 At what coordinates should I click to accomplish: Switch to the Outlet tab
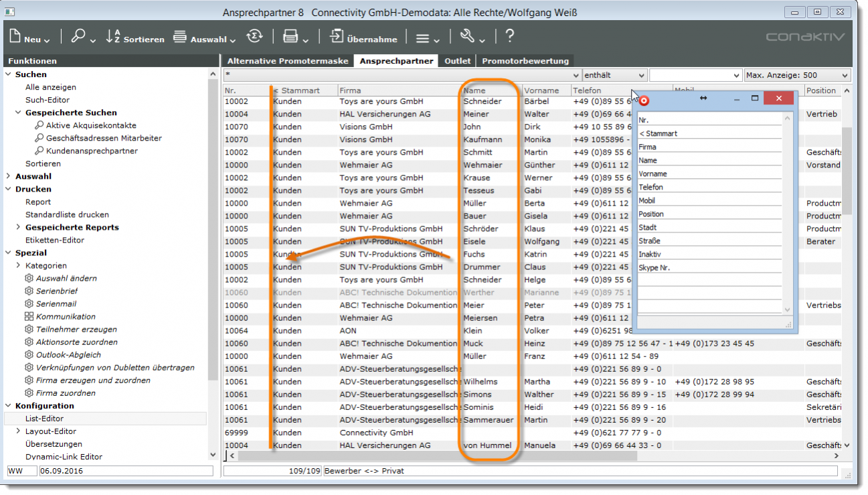coord(457,61)
